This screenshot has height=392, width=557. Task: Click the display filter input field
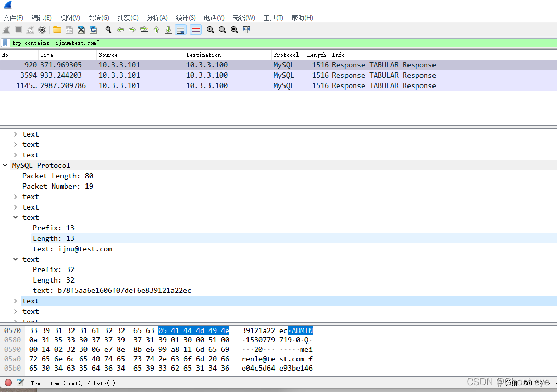click(x=261, y=43)
